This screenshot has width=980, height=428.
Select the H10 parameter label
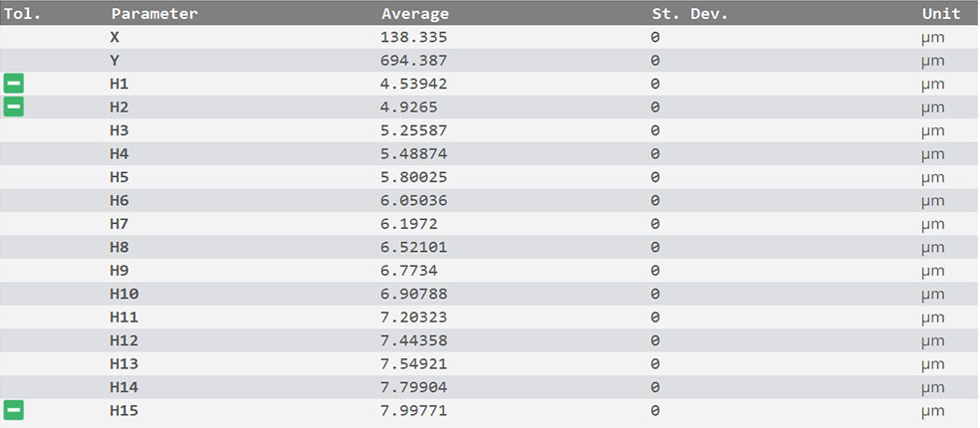124,294
